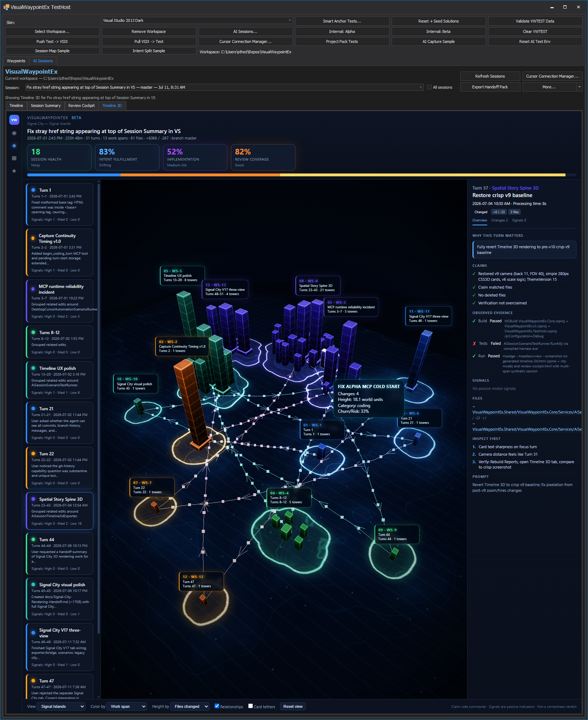The width and height of the screenshot is (588, 720).
Task: Open the More… dropdown arrow
Action: (x=579, y=87)
